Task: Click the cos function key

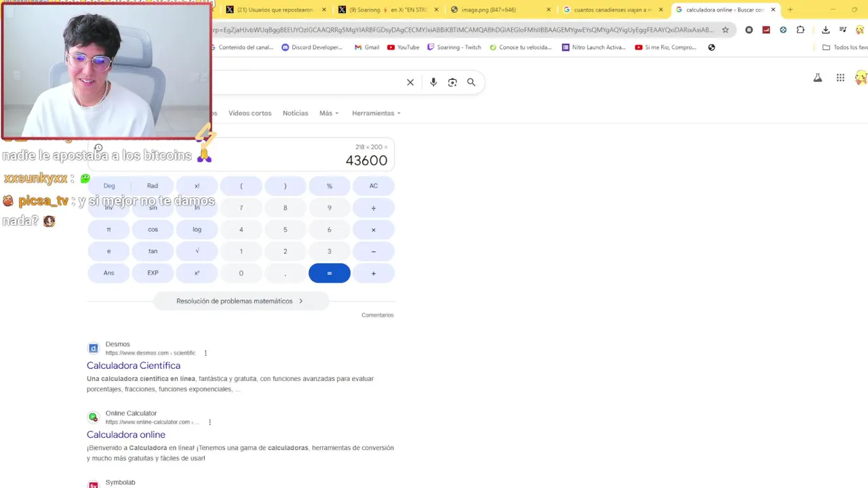Action: pos(153,230)
